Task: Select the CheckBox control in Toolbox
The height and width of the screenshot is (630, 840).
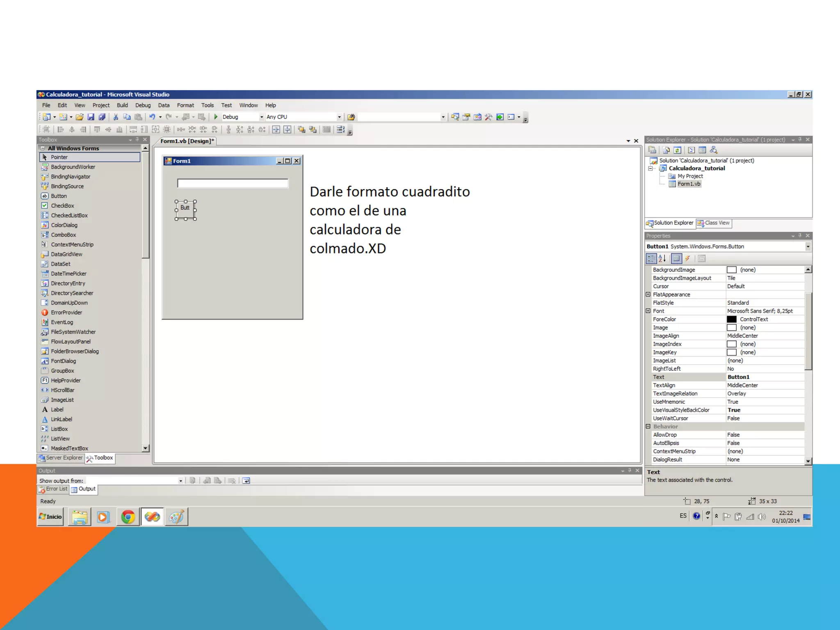Action: click(62, 205)
